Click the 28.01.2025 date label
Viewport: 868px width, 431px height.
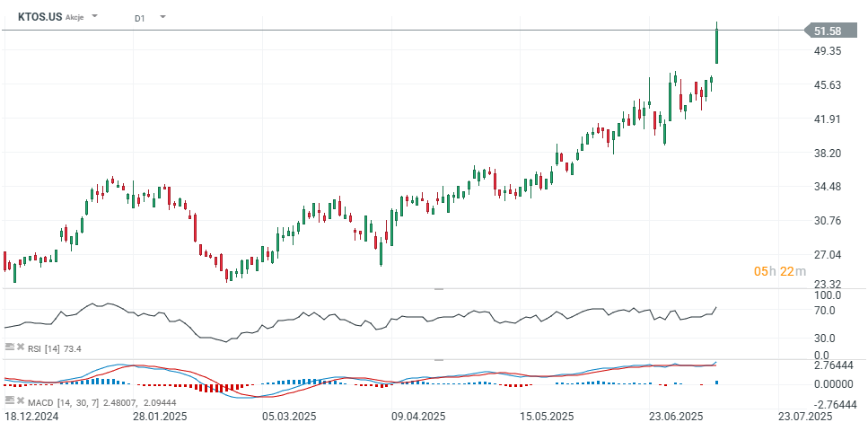coord(160,416)
